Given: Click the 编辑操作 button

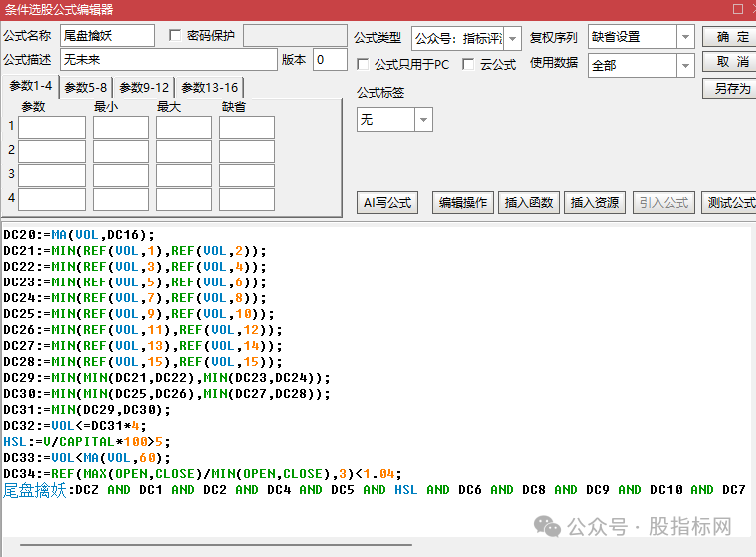Looking at the screenshot, I should (463, 202).
